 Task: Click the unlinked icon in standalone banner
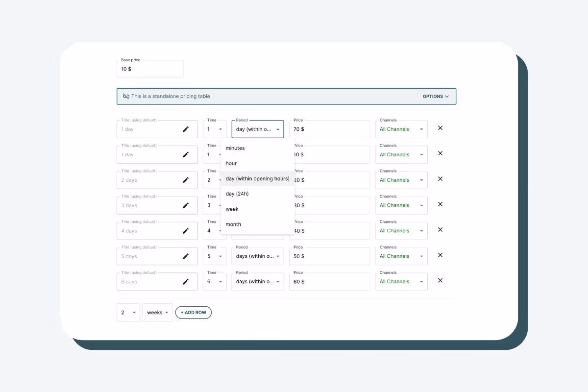coord(126,97)
